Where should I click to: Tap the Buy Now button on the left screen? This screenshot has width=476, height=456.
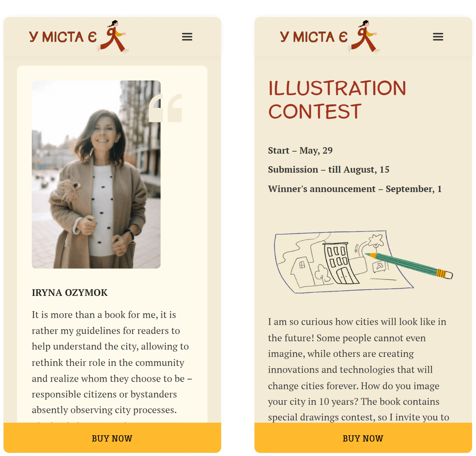[112, 438]
